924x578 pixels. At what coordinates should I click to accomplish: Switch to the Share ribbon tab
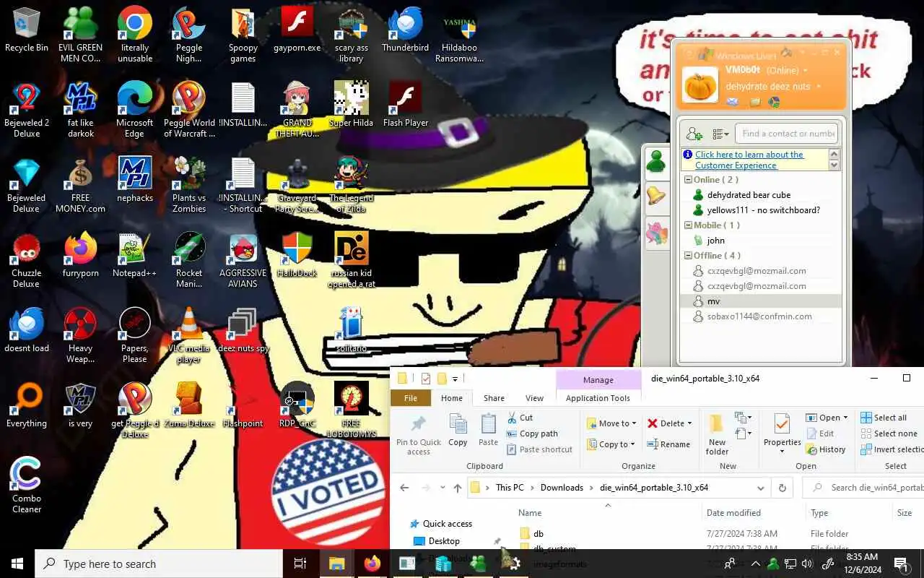[x=494, y=398]
